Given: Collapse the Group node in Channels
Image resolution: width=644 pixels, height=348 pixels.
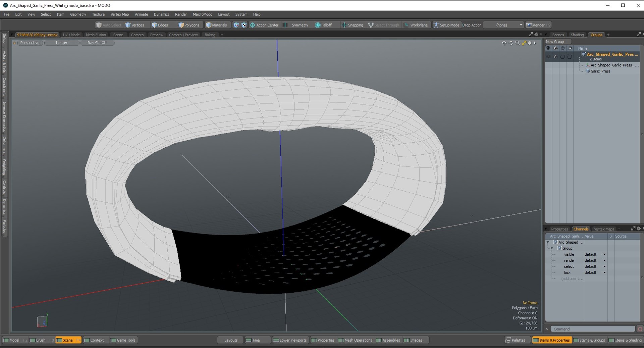Looking at the screenshot, I should [552, 248].
